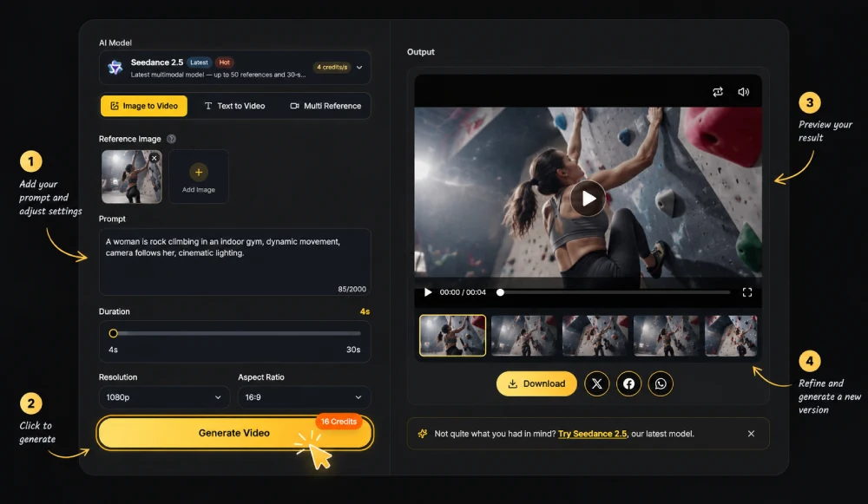The image size is (868, 504).
Task: Select the first highlighted output thumbnail
Action: [x=453, y=335]
